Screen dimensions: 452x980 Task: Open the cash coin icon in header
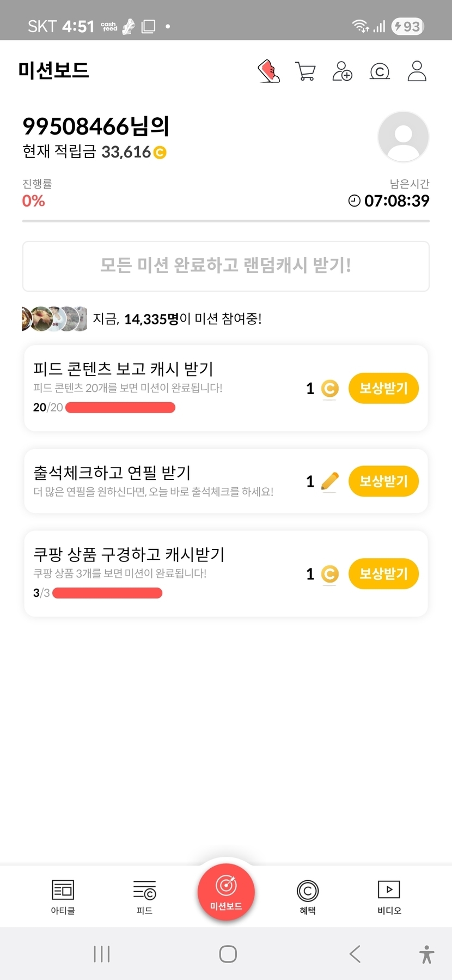[380, 71]
